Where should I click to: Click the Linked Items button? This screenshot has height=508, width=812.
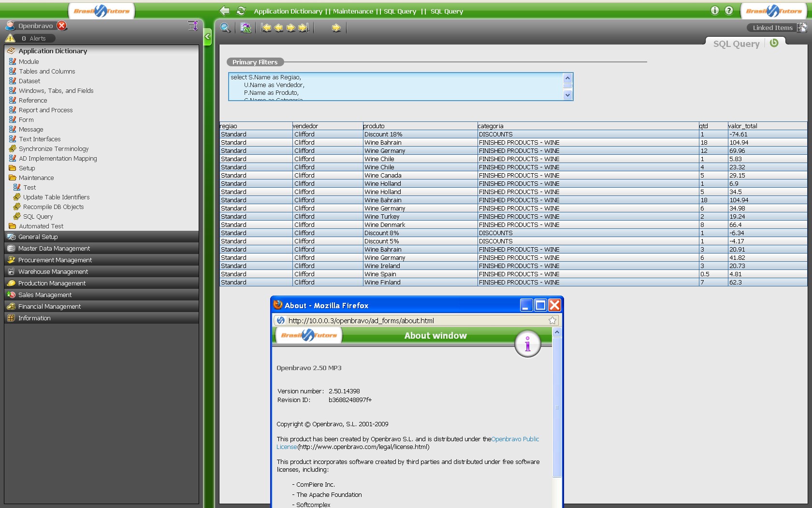pyautogui.click(x=772, y=28)
